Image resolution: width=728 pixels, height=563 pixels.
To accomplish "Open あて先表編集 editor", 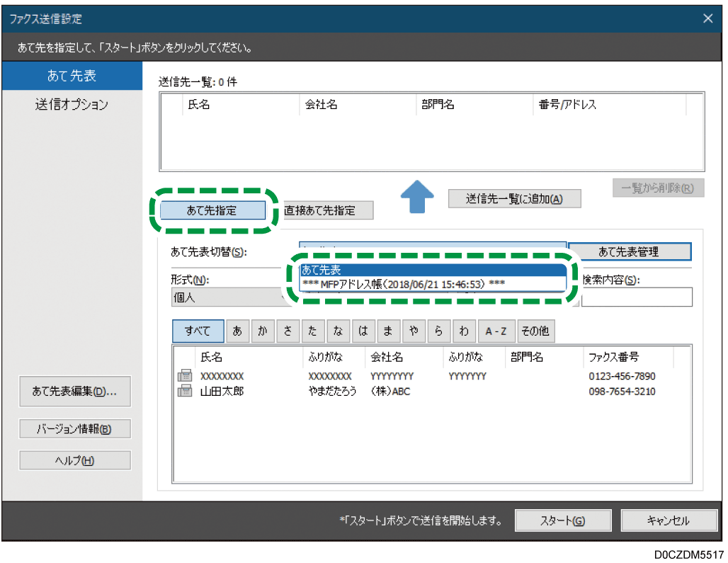I will pos(74,392).
